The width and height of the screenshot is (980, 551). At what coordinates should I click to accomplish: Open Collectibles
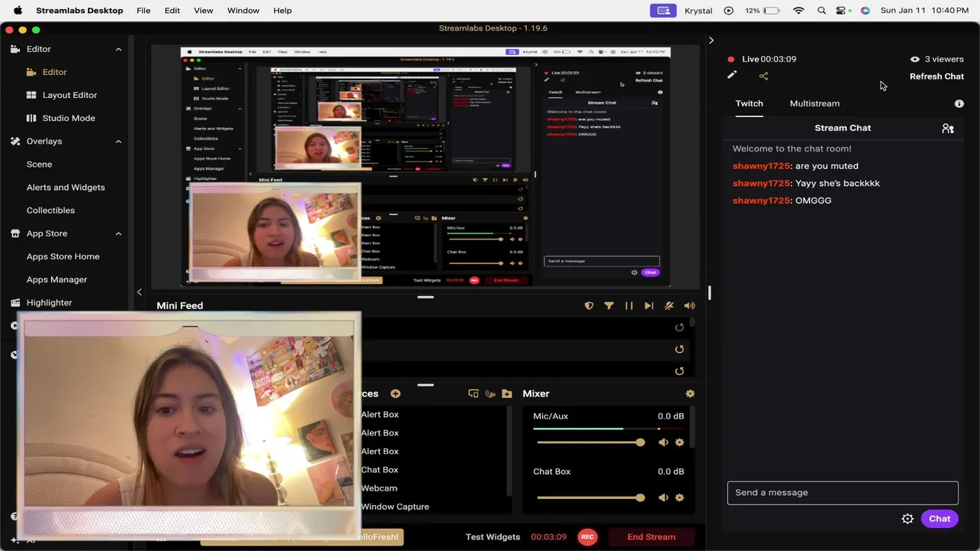click(51, 210)
